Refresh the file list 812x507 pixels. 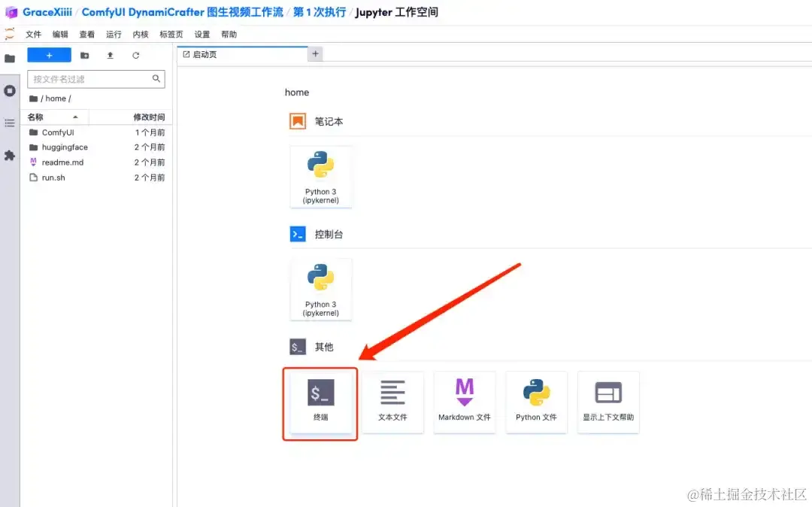coord(135,56)
